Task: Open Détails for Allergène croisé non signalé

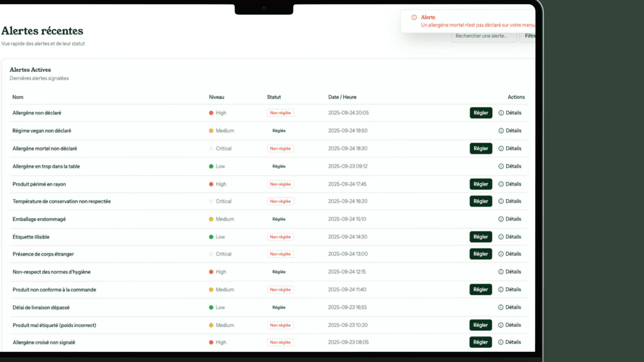Action: click(x=510, y=342)
